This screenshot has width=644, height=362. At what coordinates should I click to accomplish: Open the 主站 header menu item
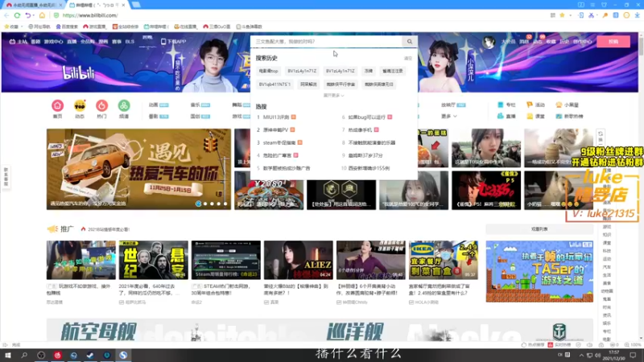pos(19,42)
